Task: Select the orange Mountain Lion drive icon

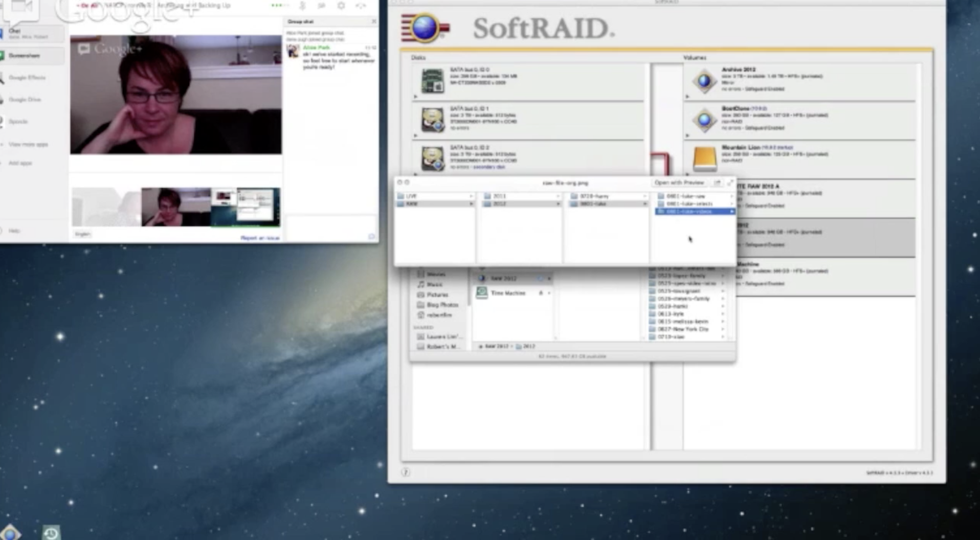Action: (704, 159)
